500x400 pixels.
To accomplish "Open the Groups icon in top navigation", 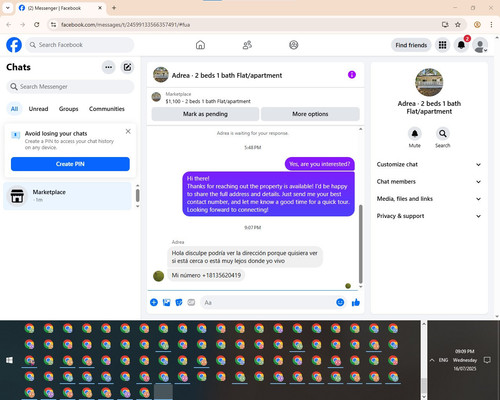I will pos(294,45).
